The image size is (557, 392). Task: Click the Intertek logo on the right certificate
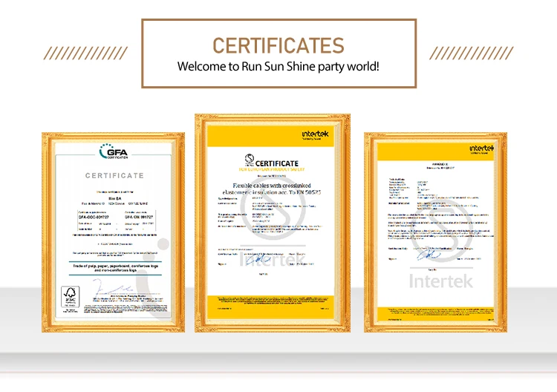point(482,148)
